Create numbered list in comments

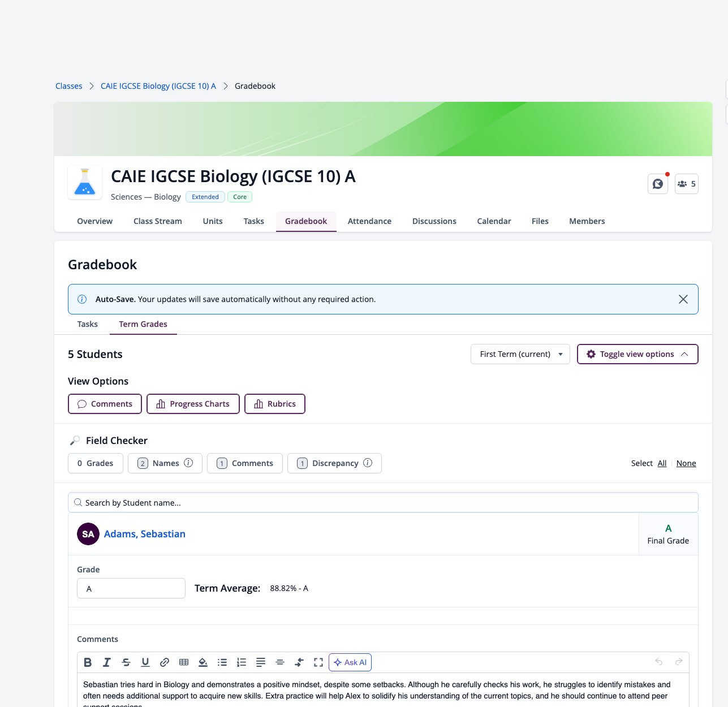[x=242, y=662]
